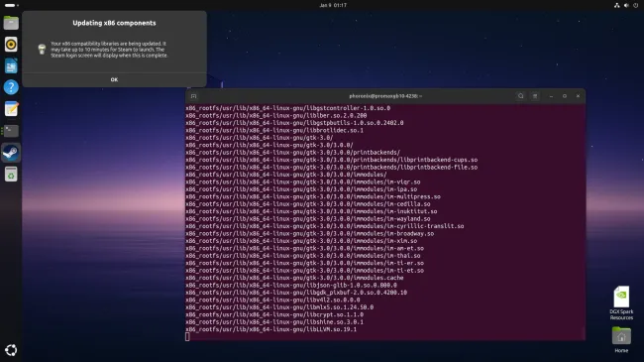Click the lightbulb icon in the update dialog
Screen dimensions: 644x362
click(x=42, y=50)
